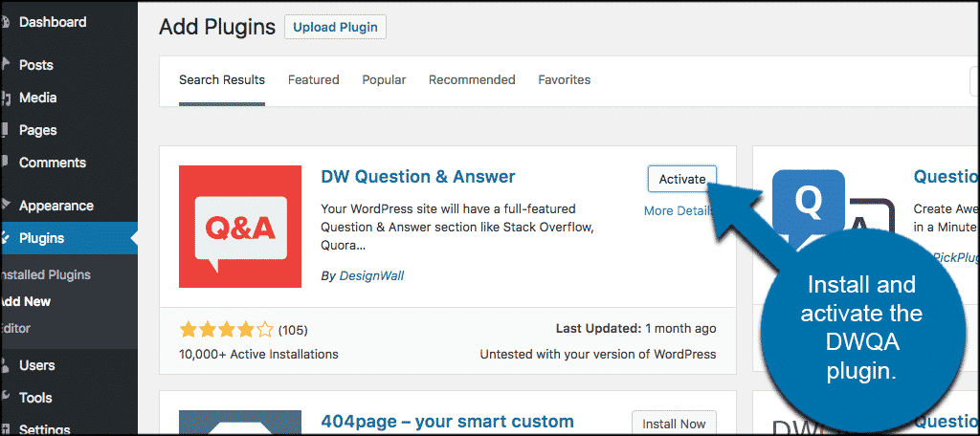
Task: Click 'Last Updated: 1 month ago' text
Action: [x=635, y=329]
